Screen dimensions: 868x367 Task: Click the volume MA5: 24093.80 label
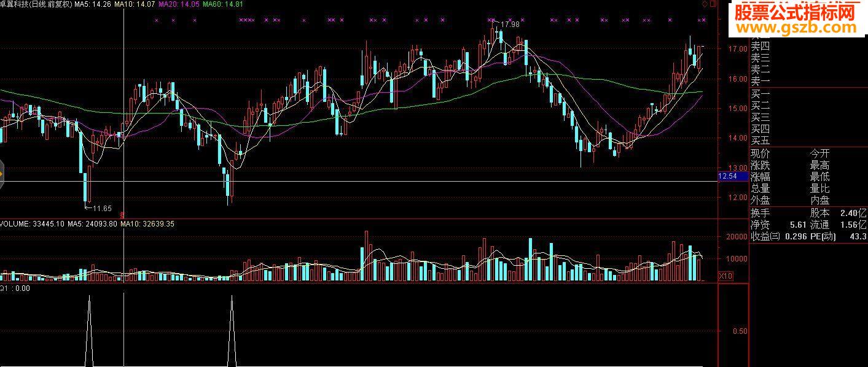92,224
